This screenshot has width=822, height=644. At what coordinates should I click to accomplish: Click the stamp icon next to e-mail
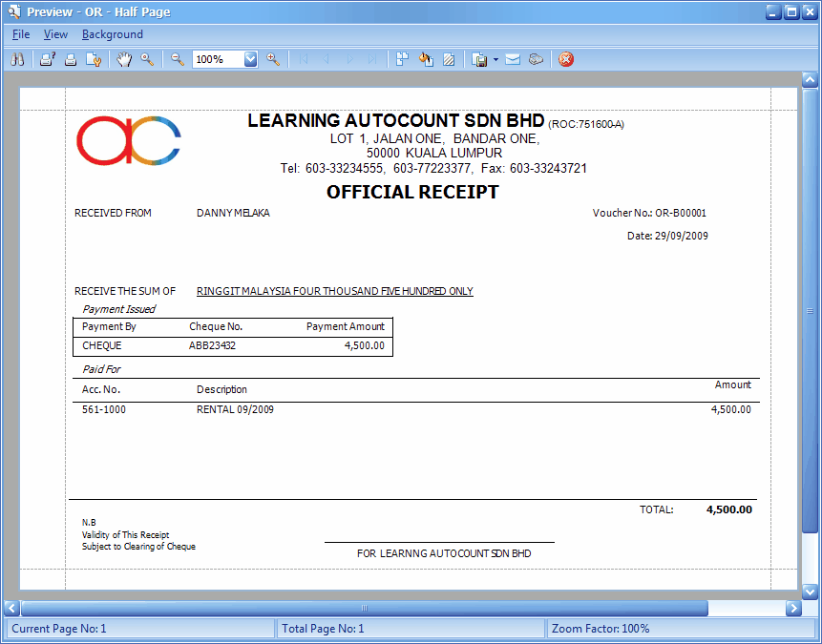536,59
